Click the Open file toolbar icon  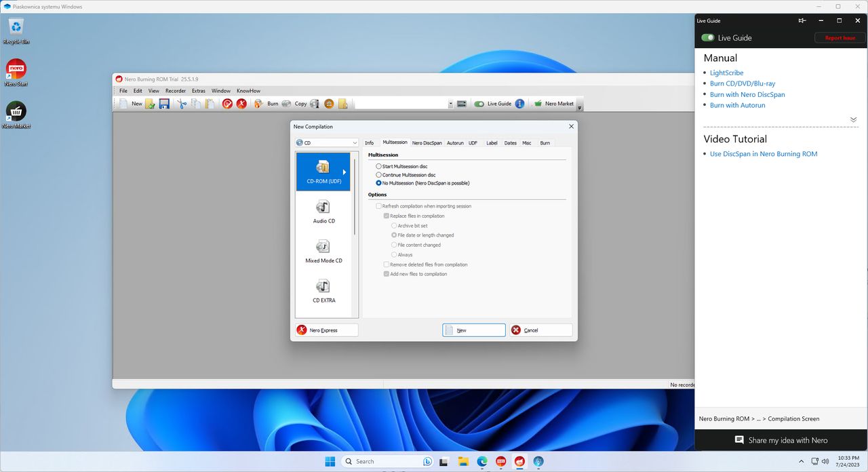click(151, 104)
